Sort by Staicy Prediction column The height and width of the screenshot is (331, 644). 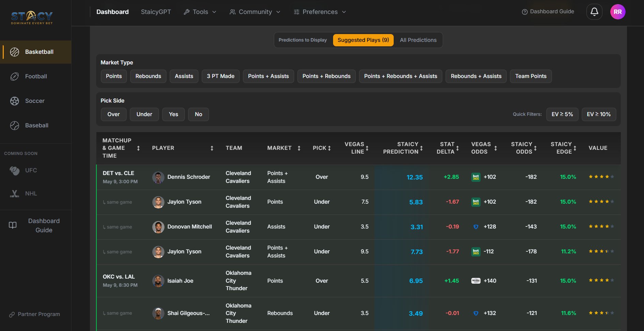[x=421, y=148]
